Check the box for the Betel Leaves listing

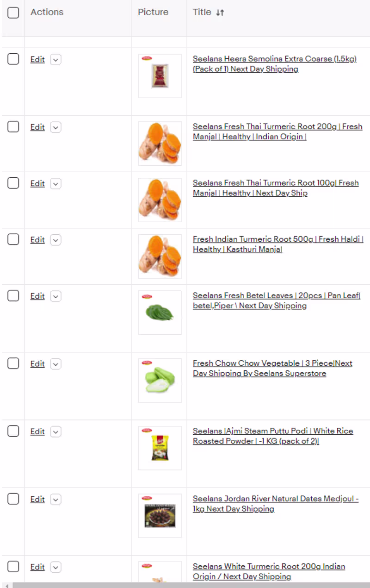tap(13, 295)
